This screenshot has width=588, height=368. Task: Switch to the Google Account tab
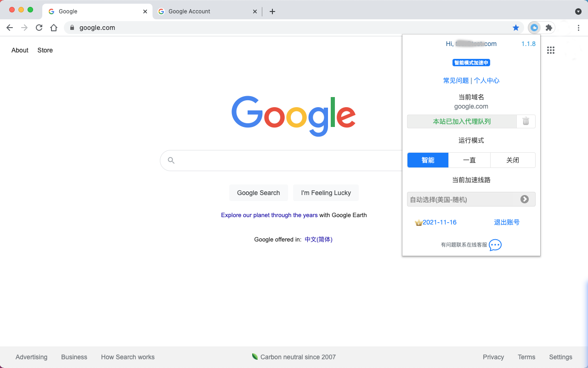(x=207, y=11)
